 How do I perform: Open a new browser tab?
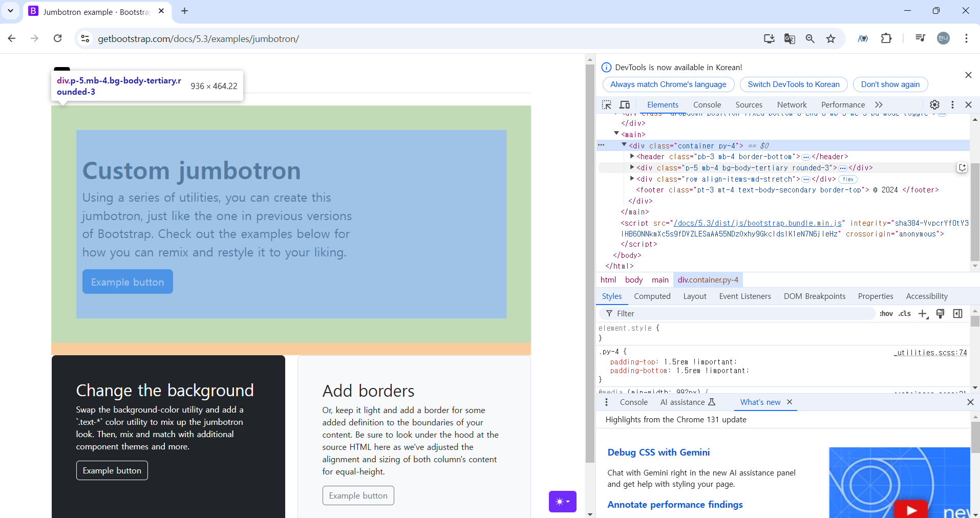pos(184,11)
